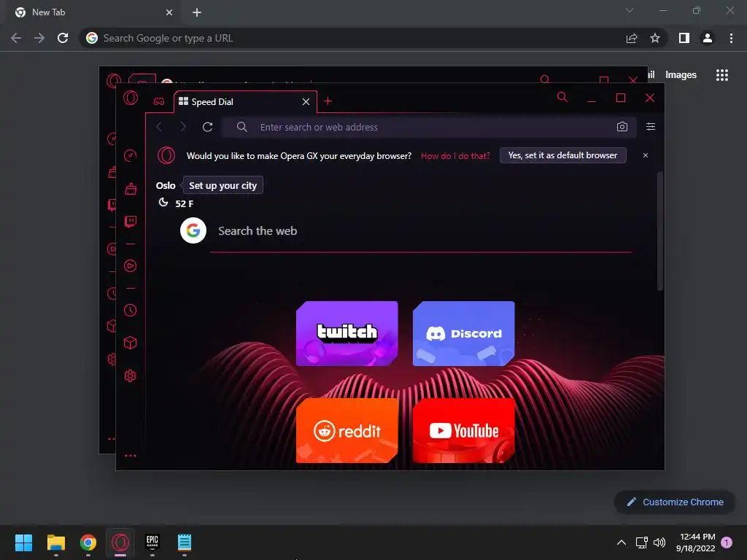Click the Opera page vertical scrollbar

click(x=659, y=231)
